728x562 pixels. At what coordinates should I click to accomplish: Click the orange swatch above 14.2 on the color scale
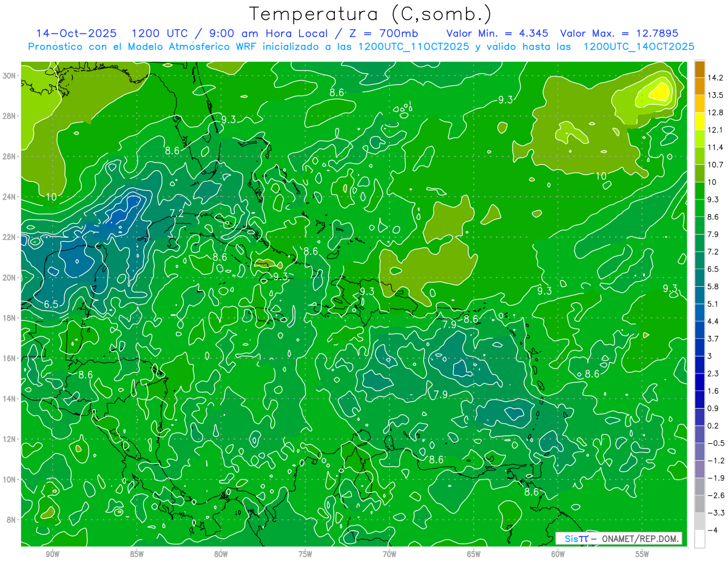(x=699, y=69)
